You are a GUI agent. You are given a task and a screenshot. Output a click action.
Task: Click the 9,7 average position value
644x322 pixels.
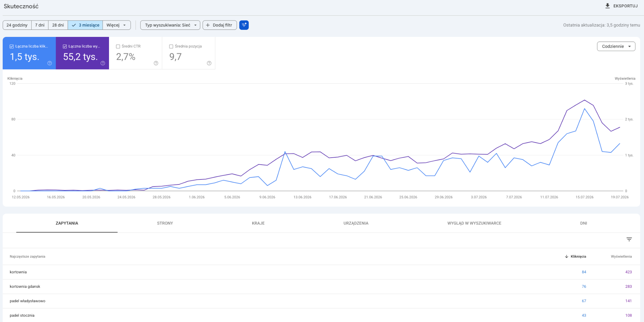point(175,57)
